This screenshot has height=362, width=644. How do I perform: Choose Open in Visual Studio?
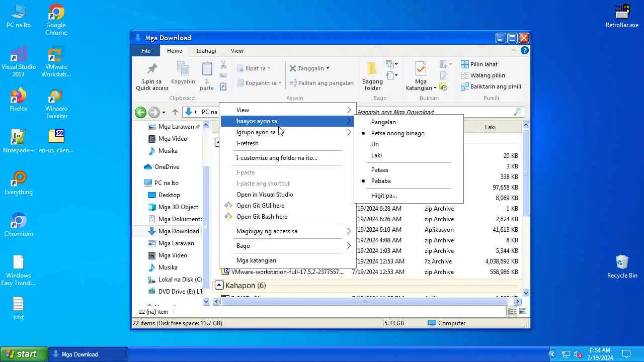coord(287,195)
